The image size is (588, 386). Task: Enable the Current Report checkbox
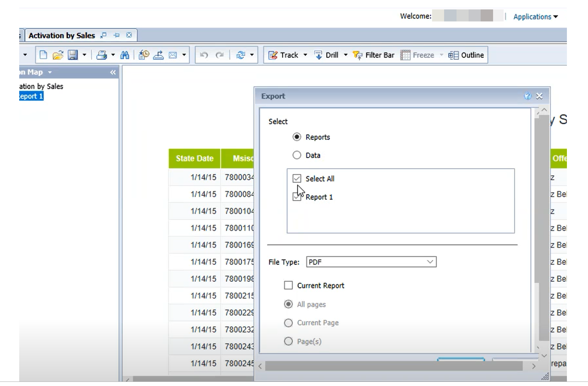pyautogui.click(x=289, y=285)
